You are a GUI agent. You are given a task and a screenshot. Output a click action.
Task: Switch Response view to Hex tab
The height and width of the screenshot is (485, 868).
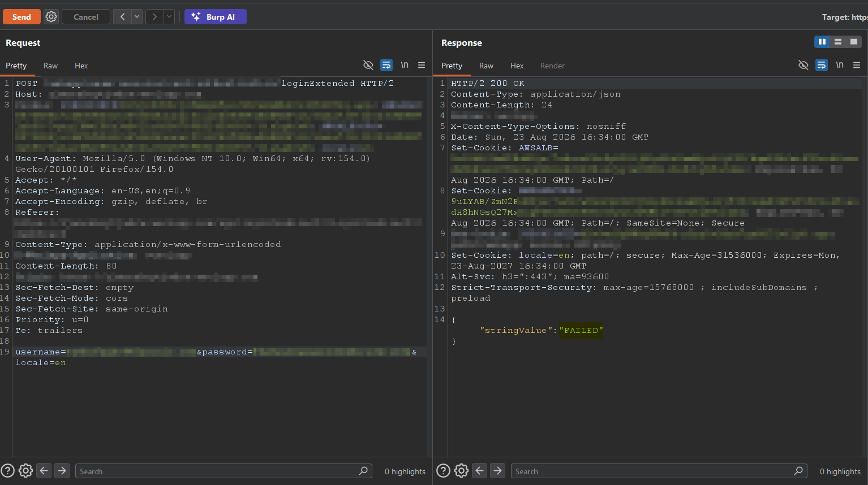pyautogui.click(x=517, y=66)
